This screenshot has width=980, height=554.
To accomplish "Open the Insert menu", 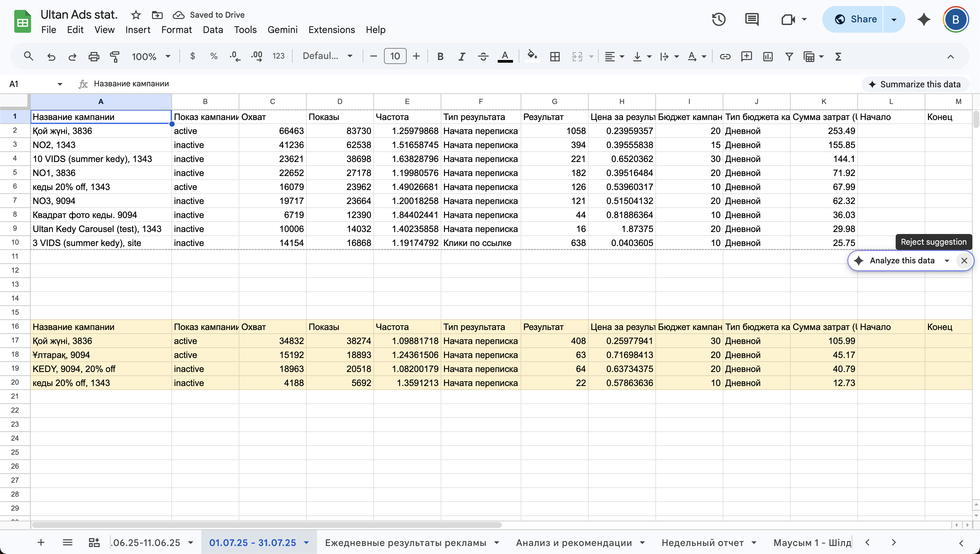I will coord(138,30).
